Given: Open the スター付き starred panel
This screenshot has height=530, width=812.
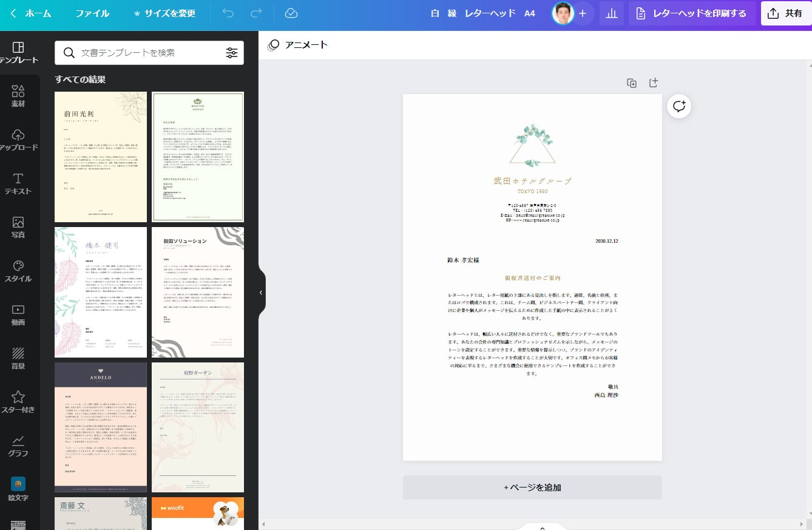Looking at the screenshot, I should 18,403.
